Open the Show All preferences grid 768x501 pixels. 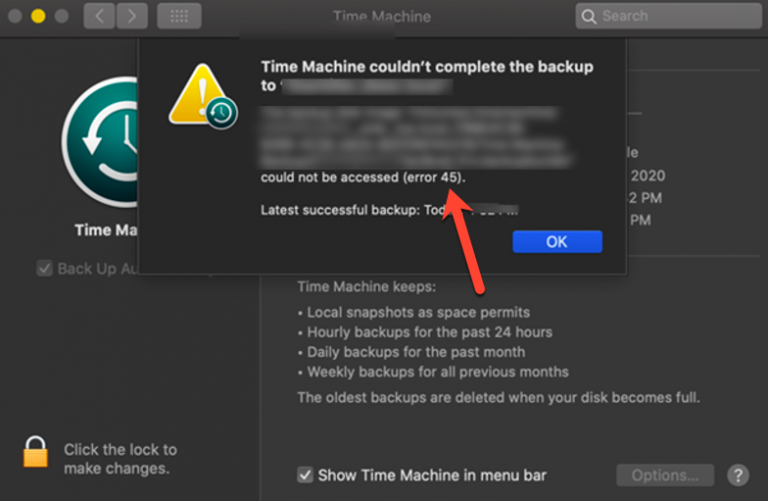point(179,16)
